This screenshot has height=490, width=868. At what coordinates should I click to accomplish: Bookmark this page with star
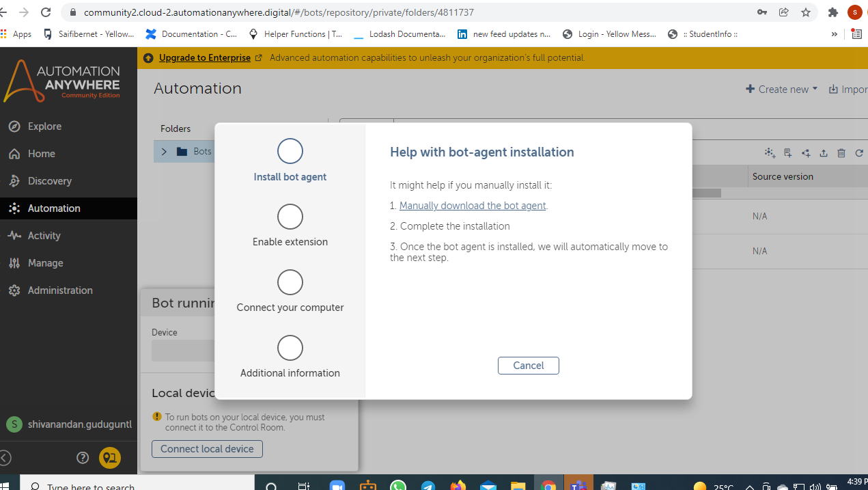tap(806, 12)
